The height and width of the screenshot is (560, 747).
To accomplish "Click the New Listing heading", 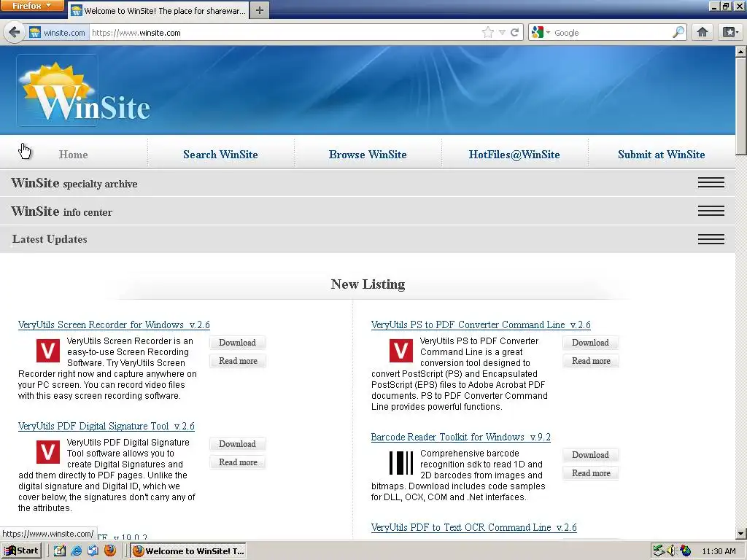I will (368, 284).
